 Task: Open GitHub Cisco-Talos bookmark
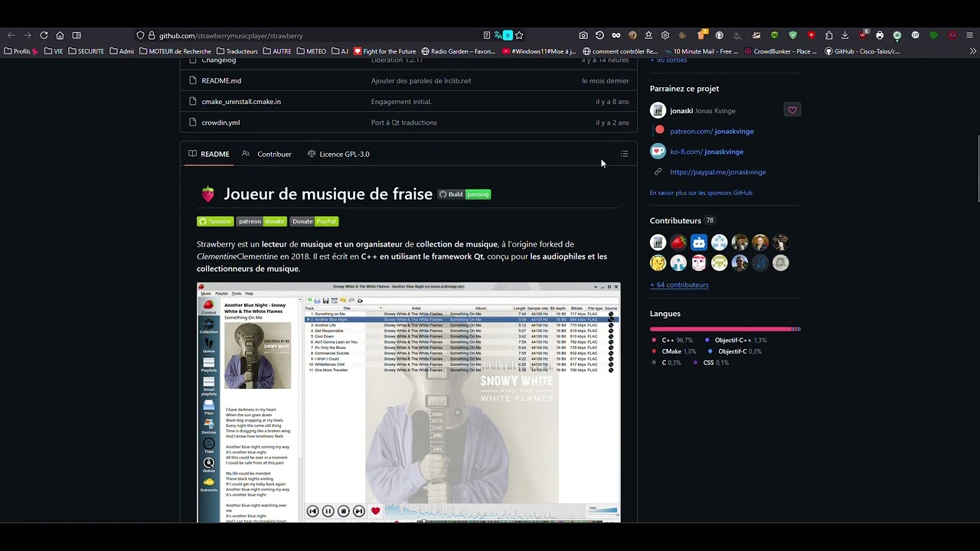(861, 51)
